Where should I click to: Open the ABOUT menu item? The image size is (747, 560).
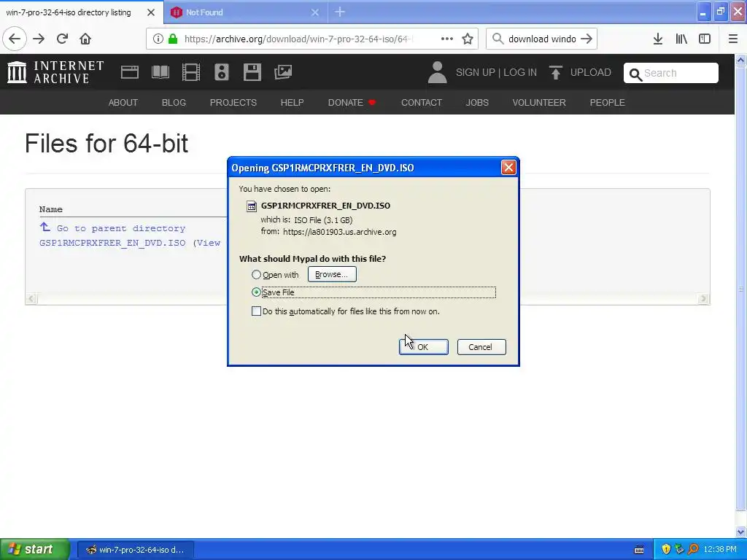click(123, 102)
